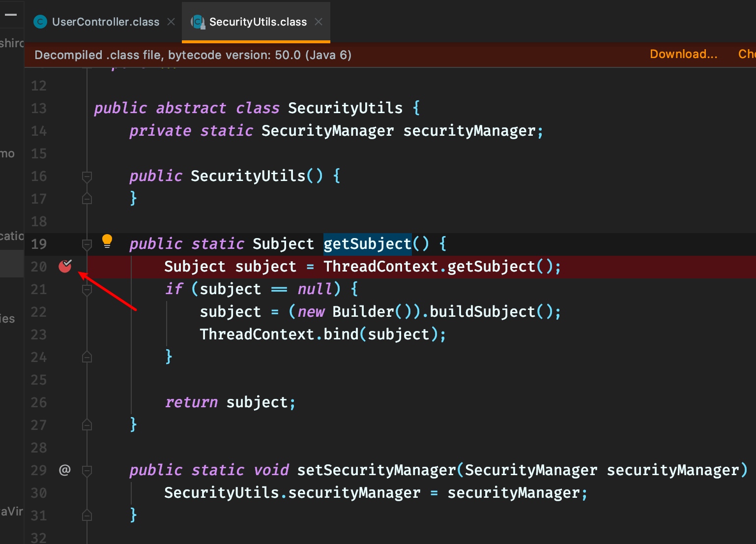Collapse the setSecurityManager method at line 29

click(87, 470)
